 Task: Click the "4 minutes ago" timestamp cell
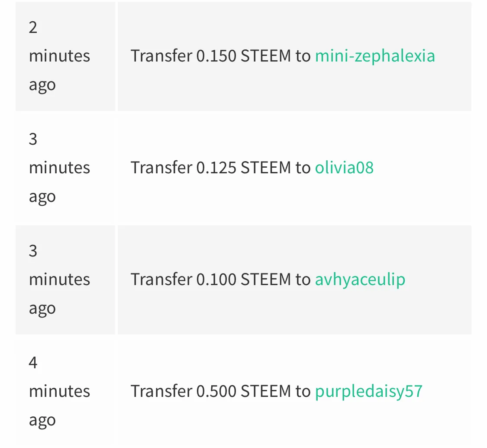pyautogui.click(x=65, y=391)
